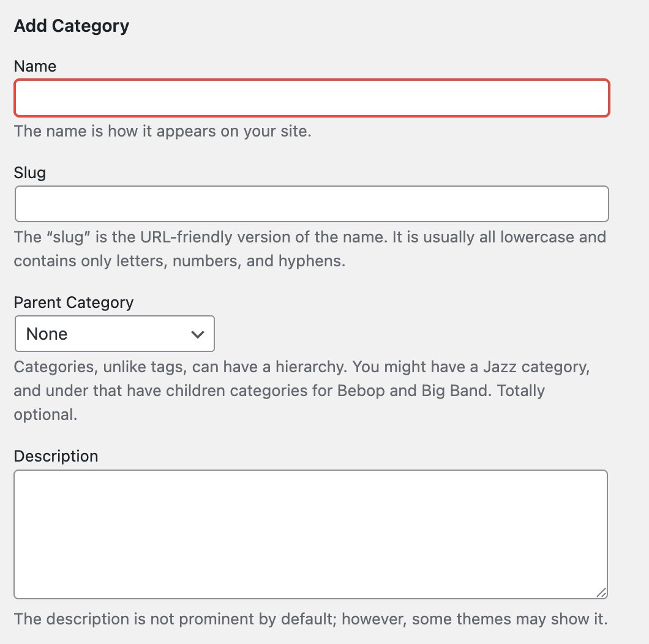Click the Add Category heading
This screenshot has width=649, height=644.
[x=71, y=26]
